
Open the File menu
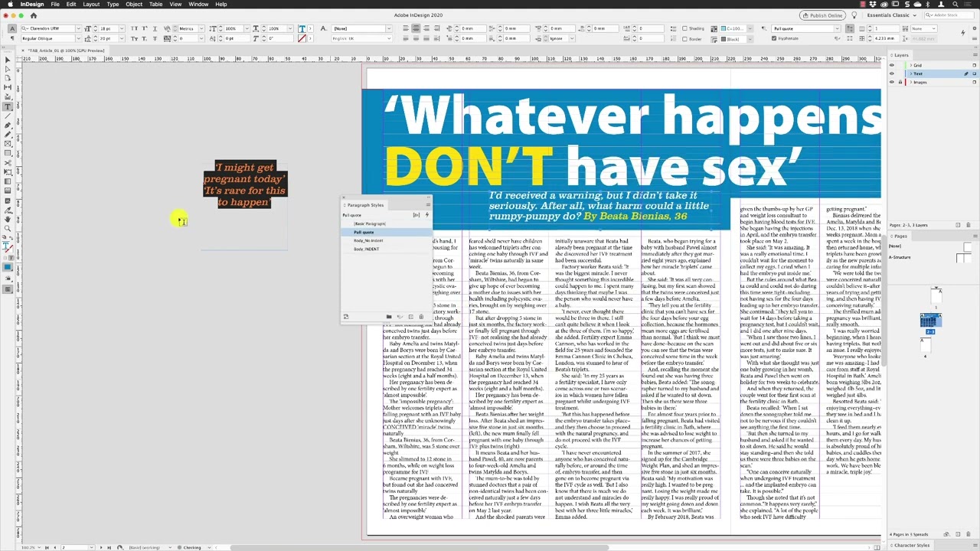coord(55,4)
